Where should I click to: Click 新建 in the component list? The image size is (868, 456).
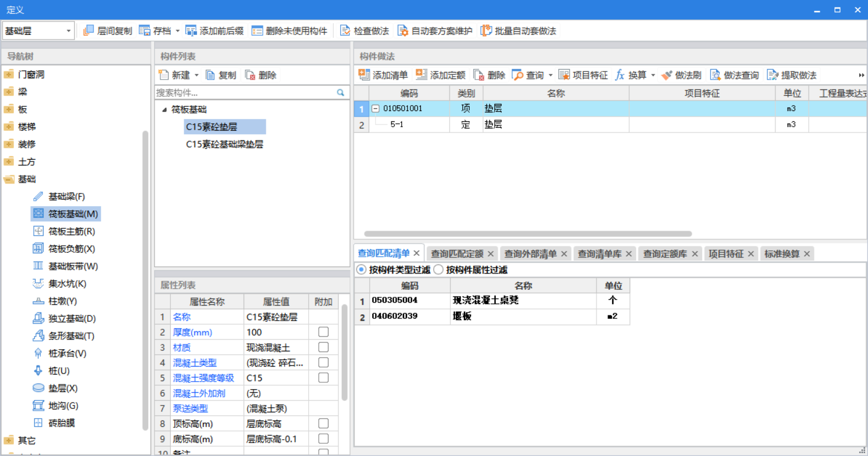click(174, 75)
